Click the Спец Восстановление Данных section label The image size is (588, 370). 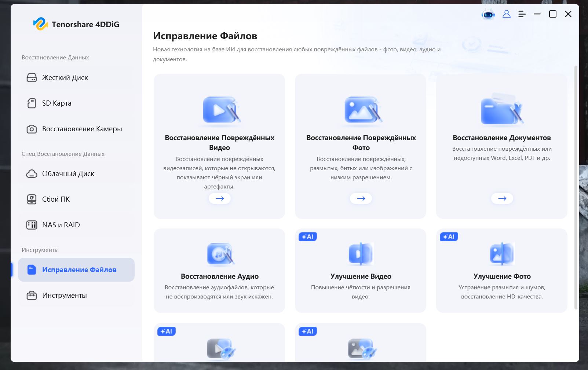(63, 154)
